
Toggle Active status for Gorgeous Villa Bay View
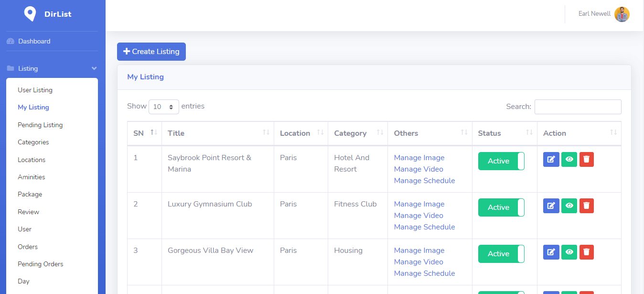(x=501, y=254)
